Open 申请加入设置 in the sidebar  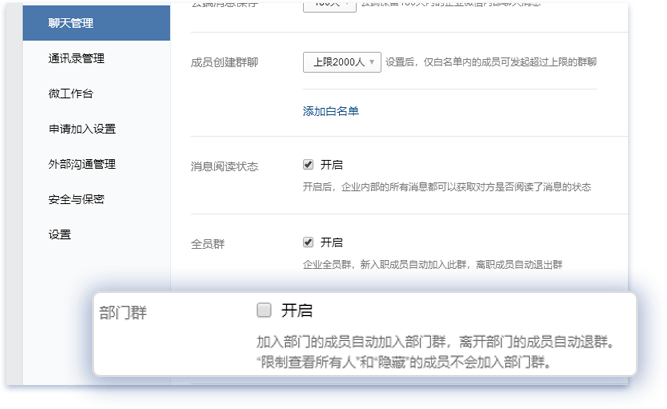point(82,129)
